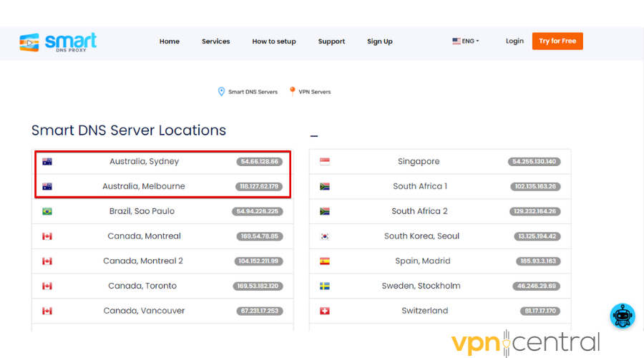
Task: Click the Melbourne IP badge 118.127.62.179
Action: pyautogui.click(x=259, y=187)
